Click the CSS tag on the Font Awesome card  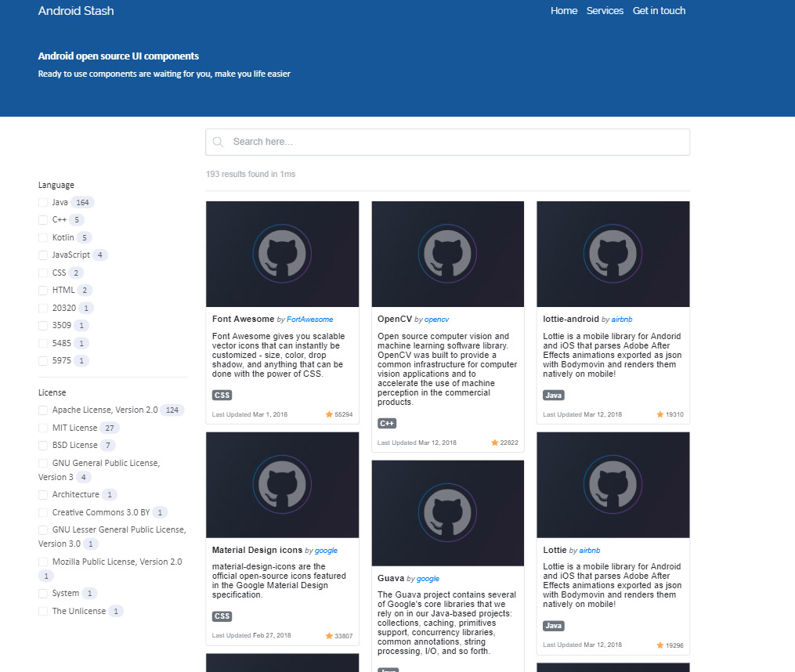(222, 395)
